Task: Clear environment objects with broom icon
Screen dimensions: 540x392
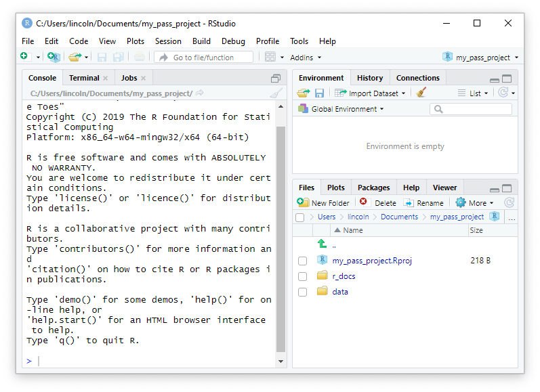Action: coord(421,92)
